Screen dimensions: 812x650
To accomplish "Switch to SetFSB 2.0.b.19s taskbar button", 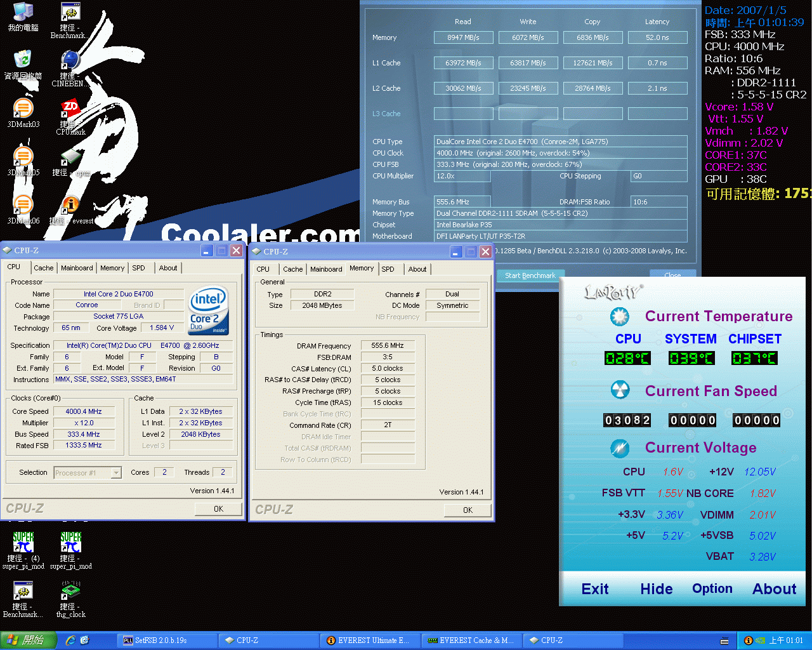I will (167, 640).
